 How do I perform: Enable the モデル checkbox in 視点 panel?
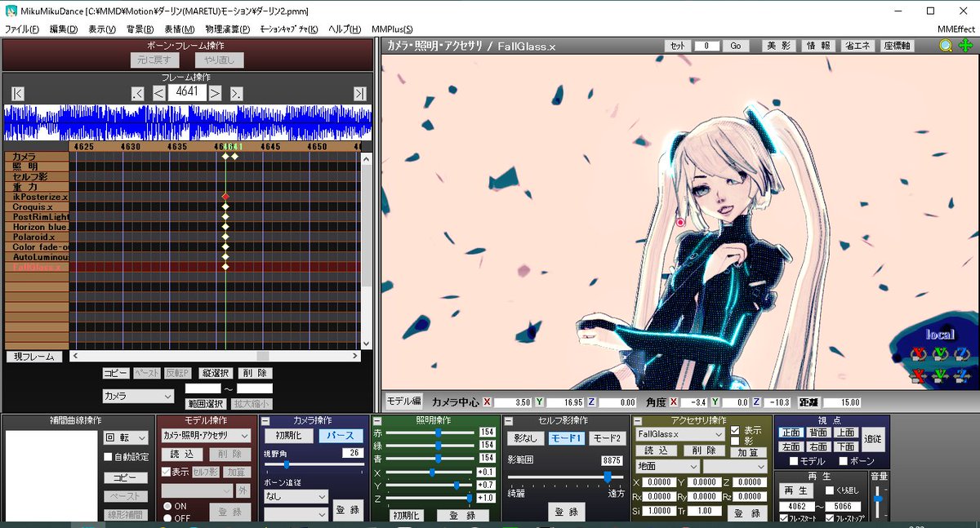[794, 461]
